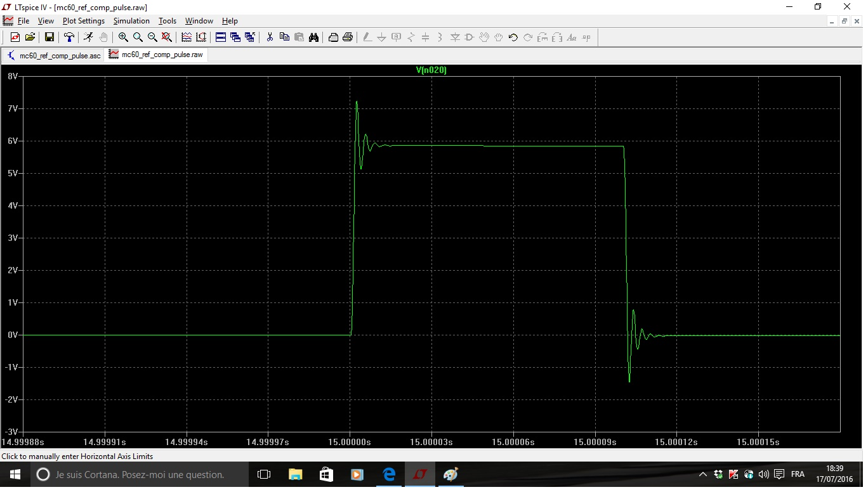The width and height of the screenshot is (868, 492).
Task: Select the mc60_ref_comp_pulse.raw tab
Action: (156, 55)
